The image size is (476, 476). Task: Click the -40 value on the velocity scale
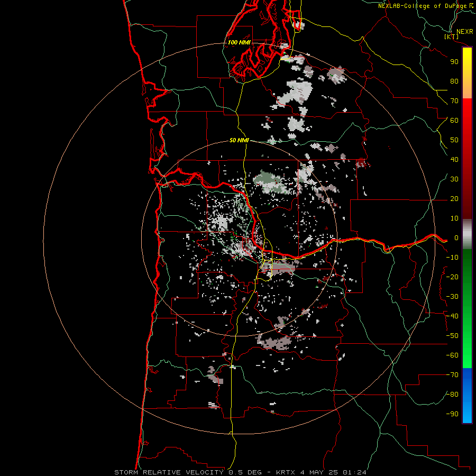[452, 316]
